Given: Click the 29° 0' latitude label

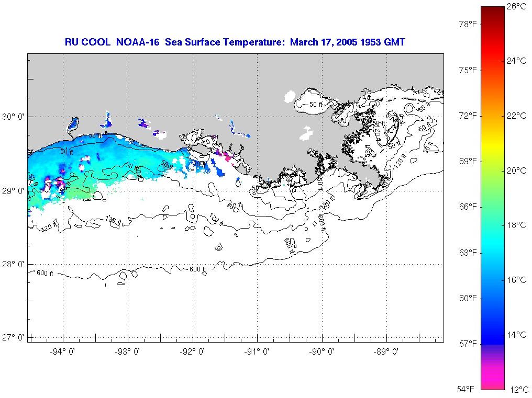Looking at the screenshot, I should pos(13,191).
